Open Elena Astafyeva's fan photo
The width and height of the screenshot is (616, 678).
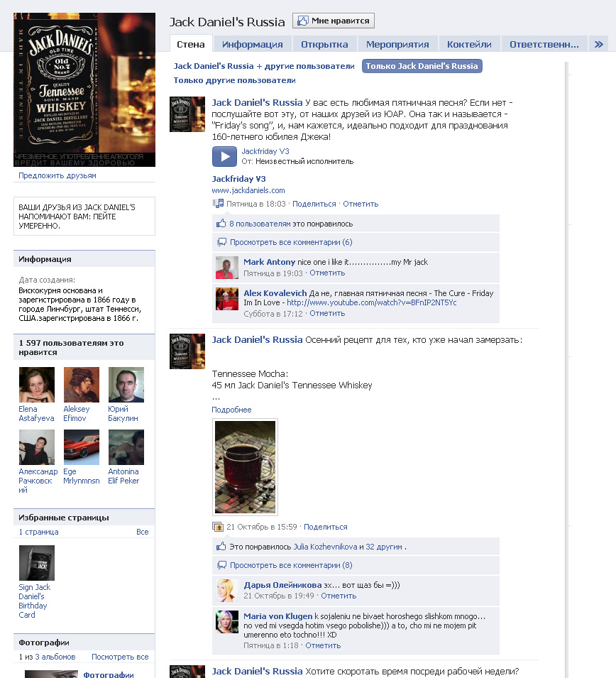pos(37,385)
